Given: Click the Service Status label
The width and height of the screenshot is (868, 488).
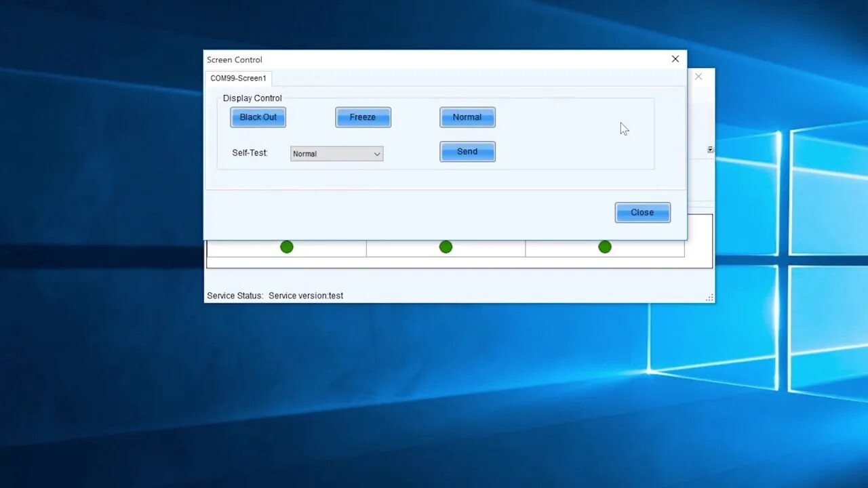Looking at the screenshot, I should click(235, 296).
